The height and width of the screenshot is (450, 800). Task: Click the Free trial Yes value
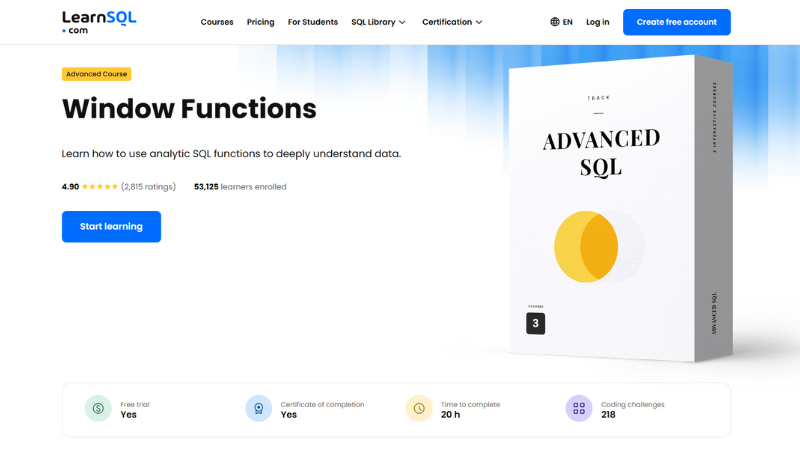coord(129,415)
